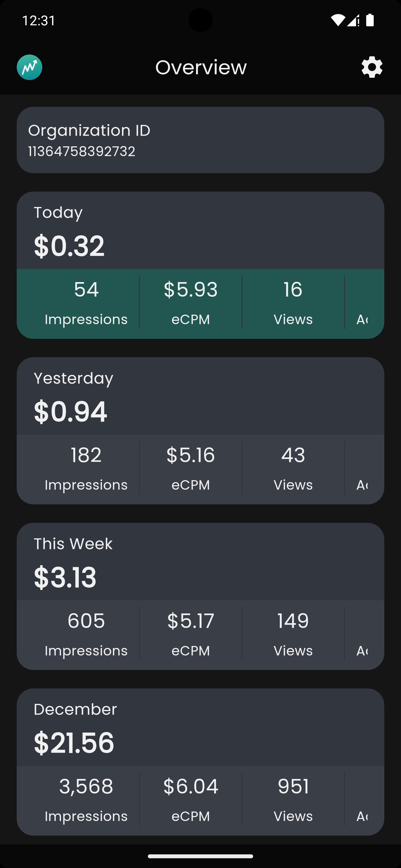Tap the app logo icon

(29, 67)
